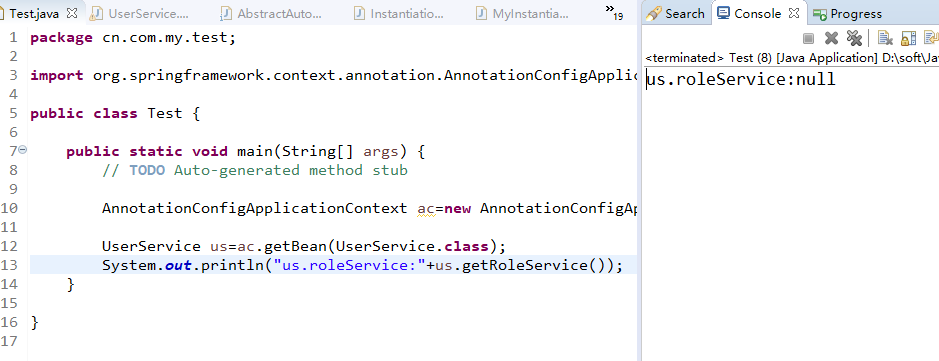Click the Progress tab's green icon

[820, 14]
